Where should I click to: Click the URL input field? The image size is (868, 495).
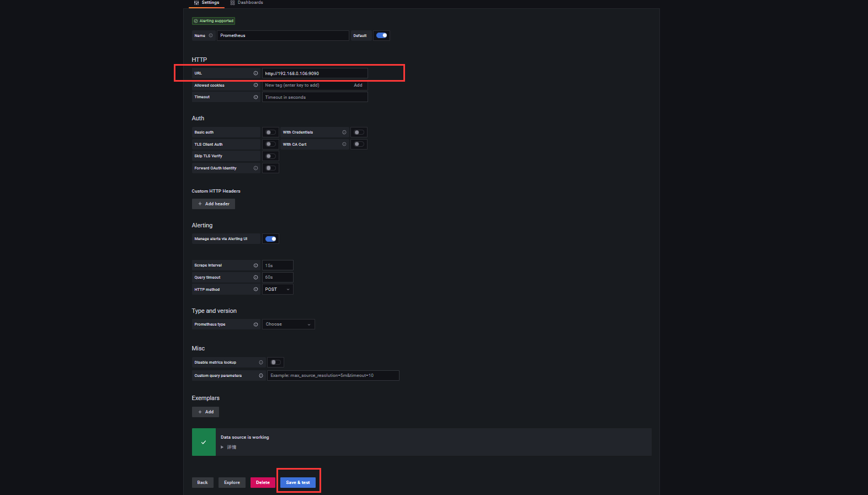click(315, 73)
